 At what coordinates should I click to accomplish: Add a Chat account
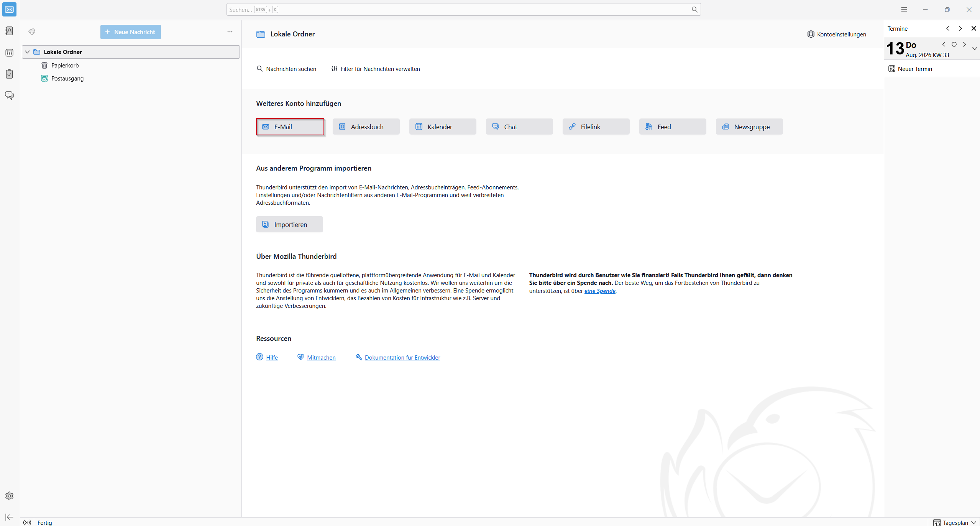[x=519, y=127]
